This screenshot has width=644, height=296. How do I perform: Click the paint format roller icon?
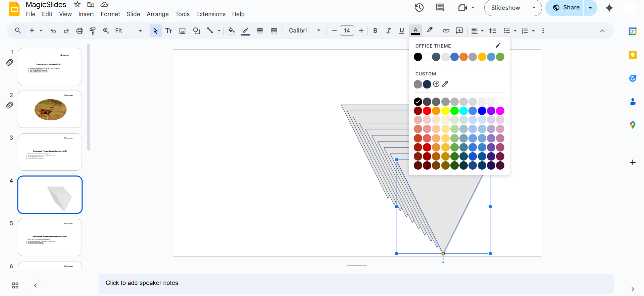[x=93, y=31]
